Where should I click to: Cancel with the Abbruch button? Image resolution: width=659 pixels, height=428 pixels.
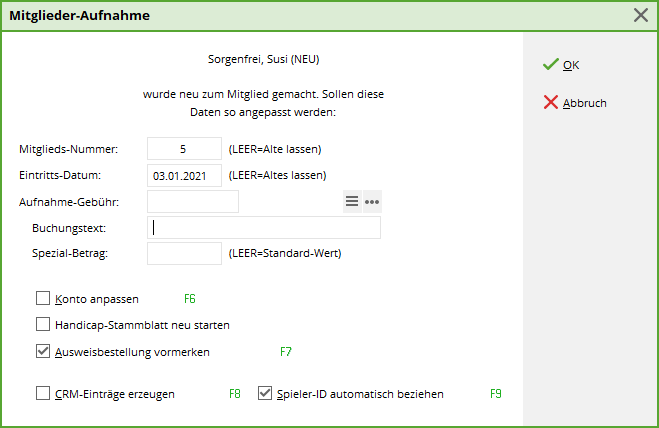tap(575, 102)
